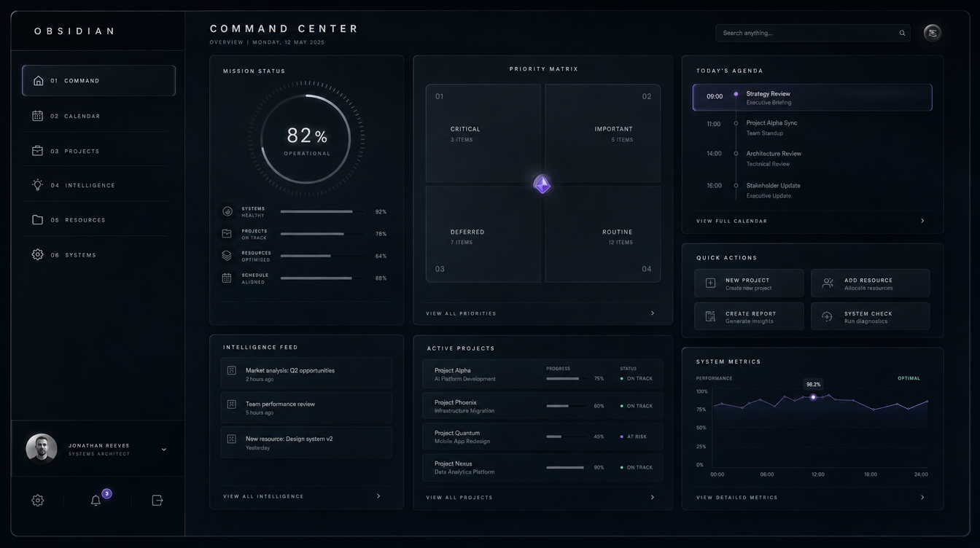Focus the Search anything field

pyautogui.click(x=812, y=33)
